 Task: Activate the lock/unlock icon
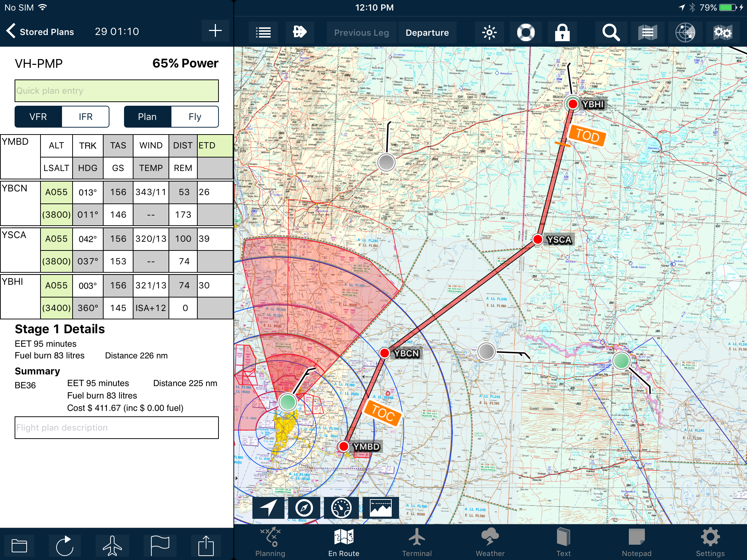pyautogui.click(x=562, y=32)
